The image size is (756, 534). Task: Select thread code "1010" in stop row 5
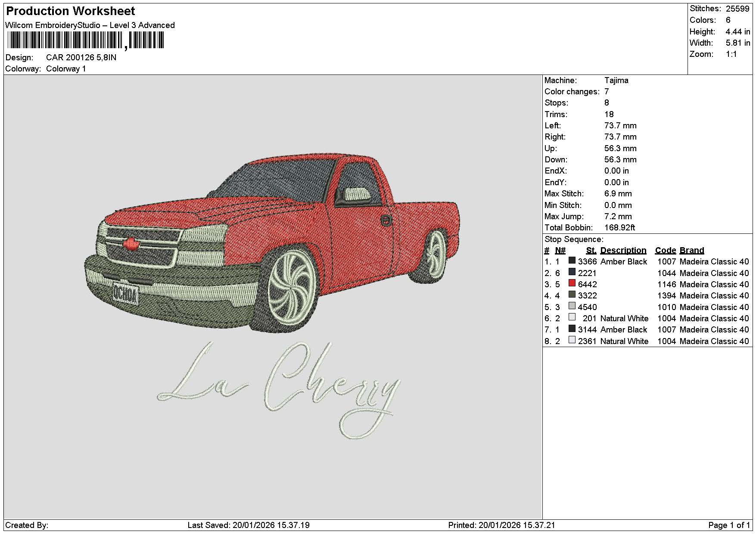coord(667,307)
